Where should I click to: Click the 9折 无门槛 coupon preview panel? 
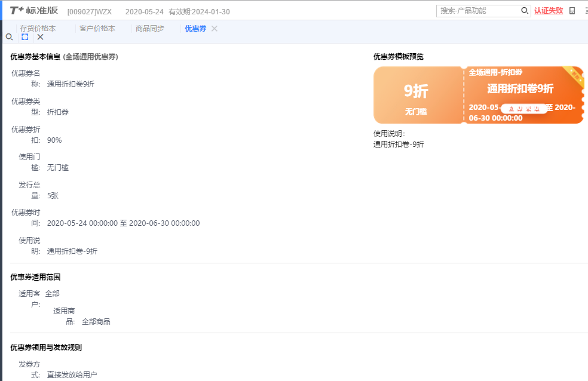417,96
